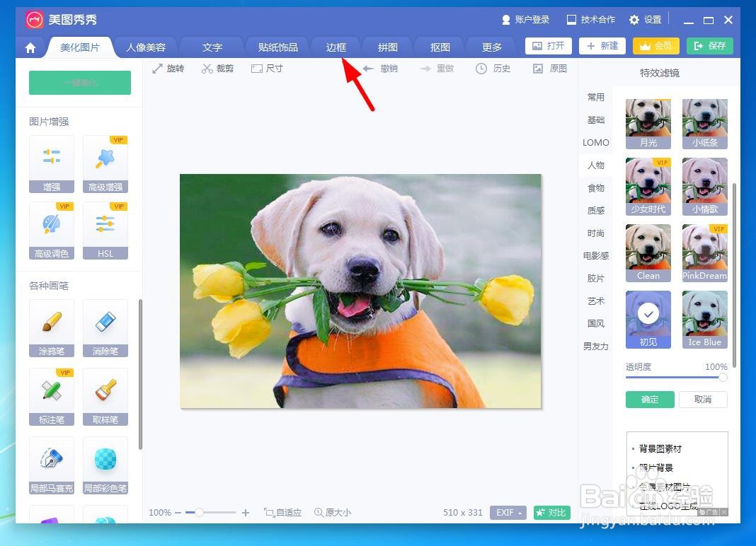756x546 pixels.
Task: Click the 会员 VIP button
Action: tap(655, 46)
